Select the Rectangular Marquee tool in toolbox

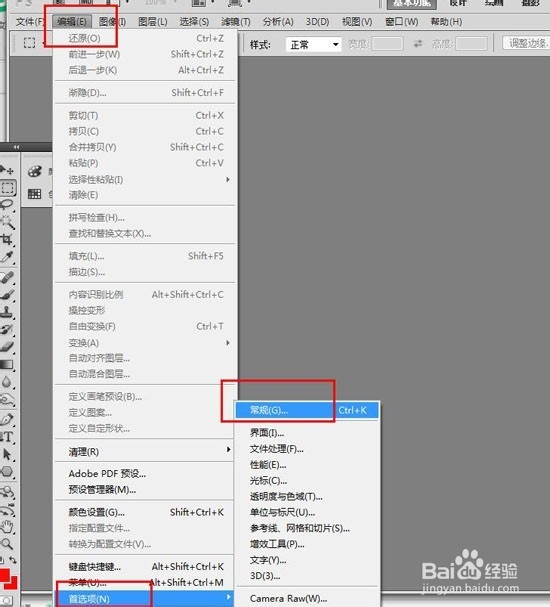(x=7, y=188)
